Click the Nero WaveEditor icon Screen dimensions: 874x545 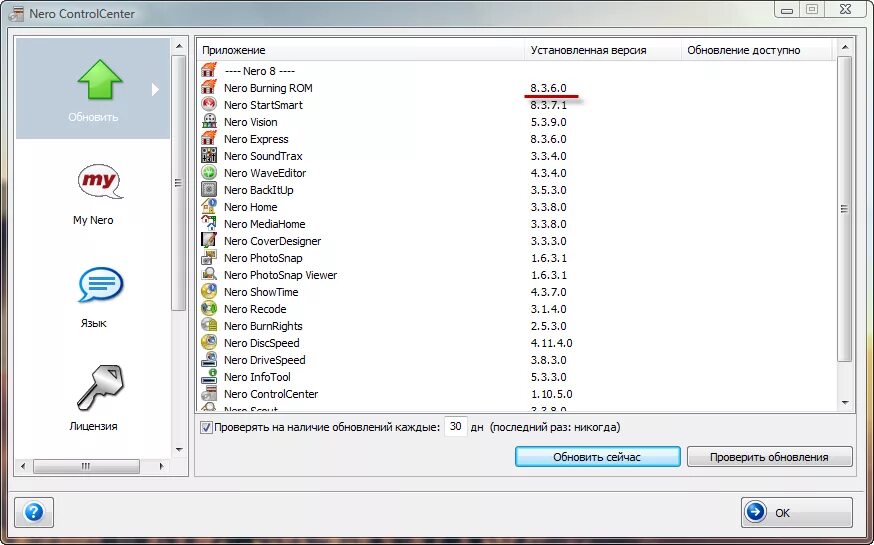pos(209,173)
